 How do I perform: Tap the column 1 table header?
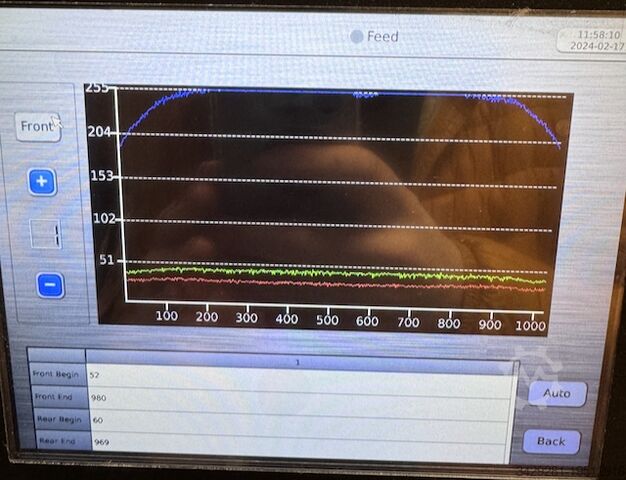click(300, 354)
